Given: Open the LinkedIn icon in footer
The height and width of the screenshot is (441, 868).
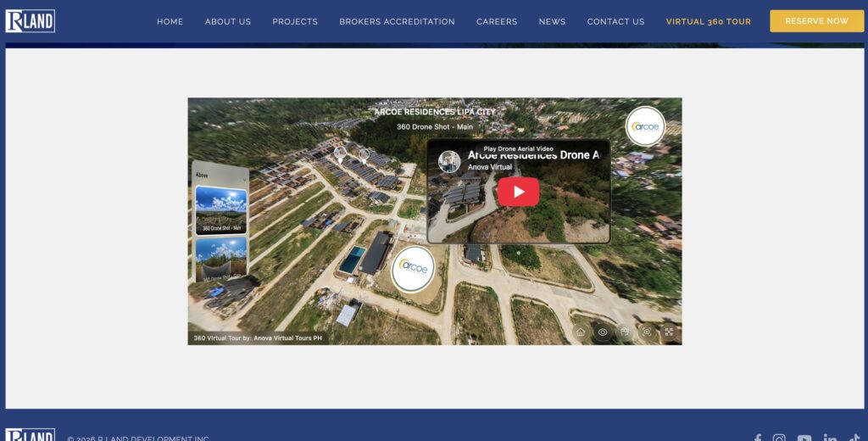Looking at the screenshot, I should [x=830, y=438].
